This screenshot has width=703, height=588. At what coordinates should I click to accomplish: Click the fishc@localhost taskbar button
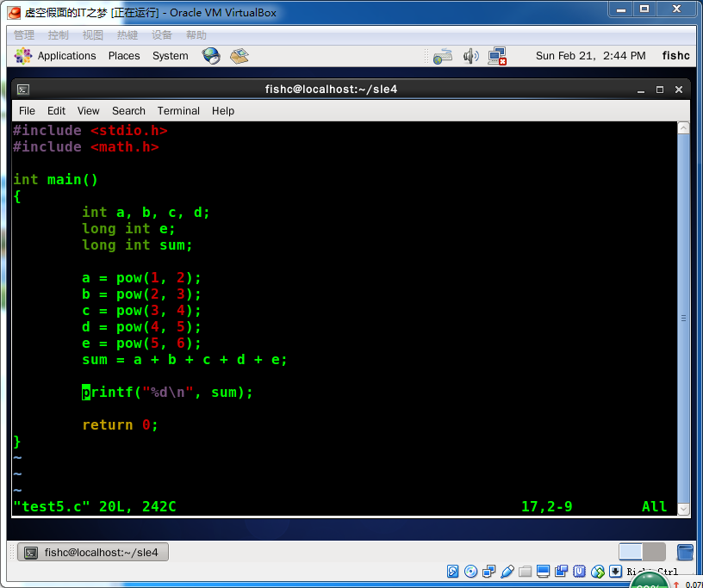(93, 552)
